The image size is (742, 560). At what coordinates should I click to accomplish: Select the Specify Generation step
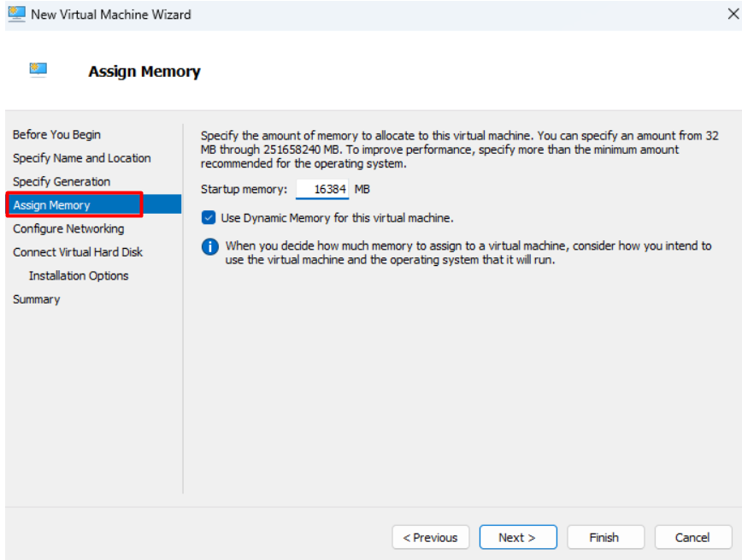(x=62, y=182)
